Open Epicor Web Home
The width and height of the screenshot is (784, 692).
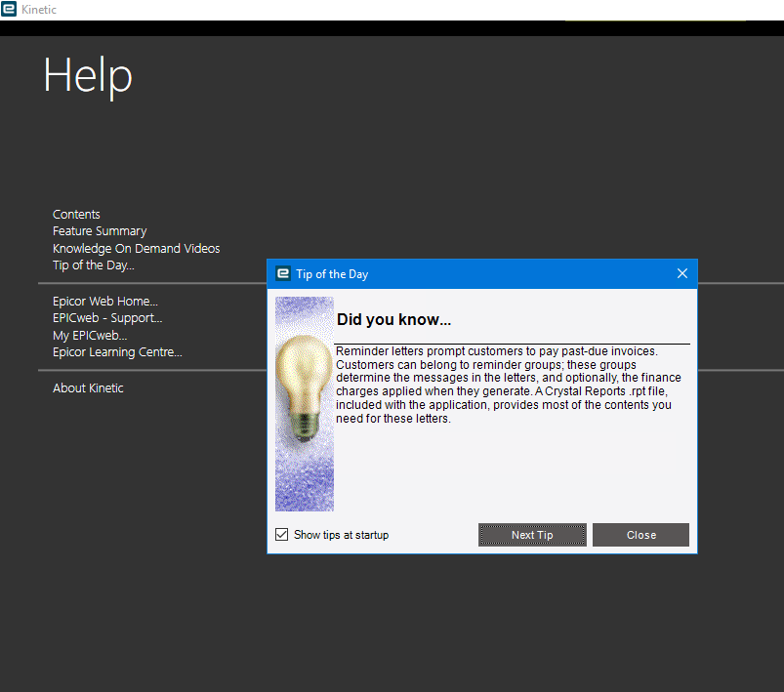(104, 301)
